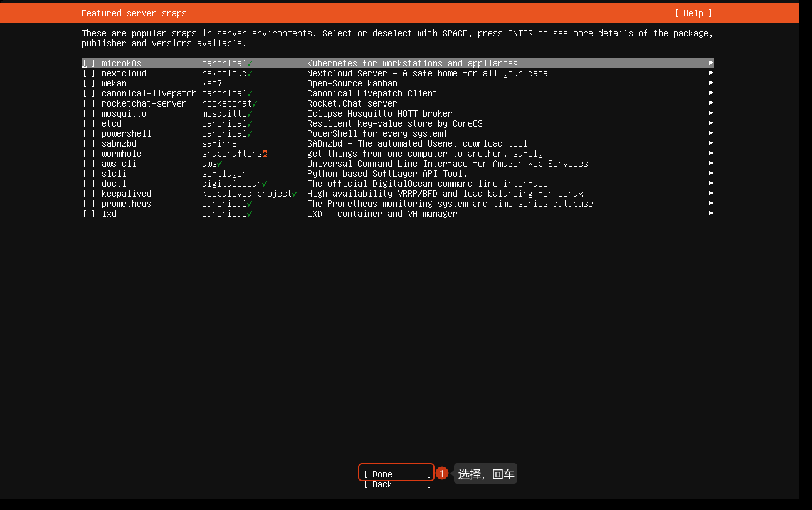Tick the rocketchat-server checkbox
Image resolution: width=812 pixels, height=510 pixels.
tap(89, 103)
